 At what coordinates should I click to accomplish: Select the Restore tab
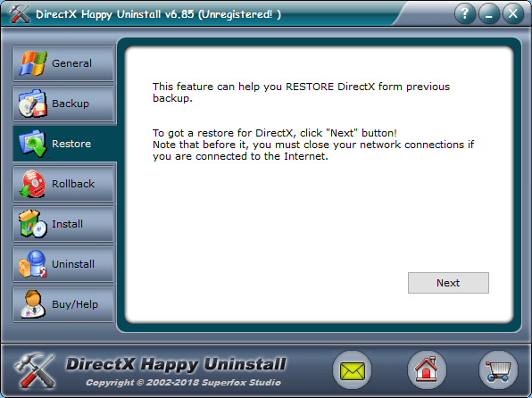(64, 144)
